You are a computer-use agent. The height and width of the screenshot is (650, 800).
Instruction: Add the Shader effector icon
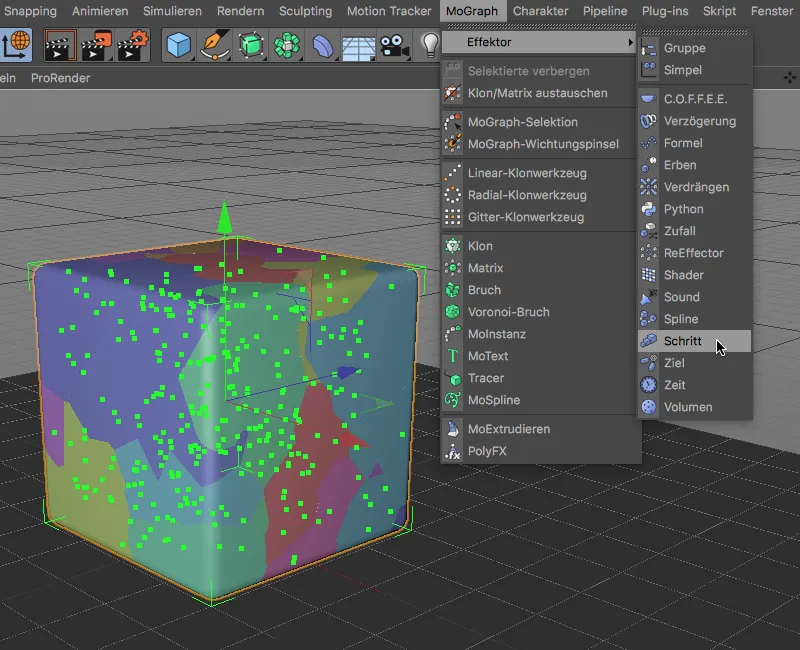(x=648, y=275)
